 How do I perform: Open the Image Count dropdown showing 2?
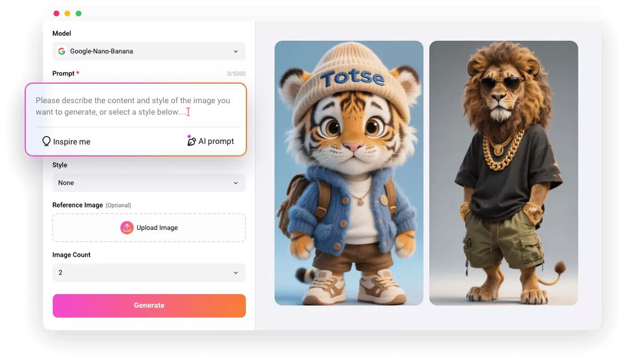click(149, 272)
